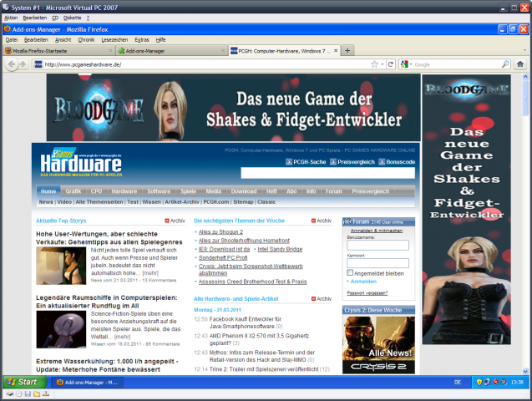Open the Diskette menu of Virtual PC

coord(73,18)
